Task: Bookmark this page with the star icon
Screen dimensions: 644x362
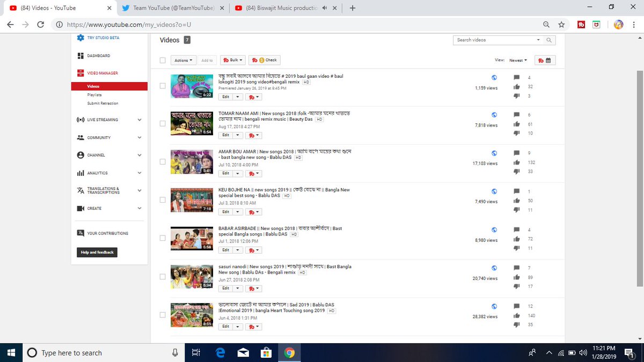Action: pos(561,25)
